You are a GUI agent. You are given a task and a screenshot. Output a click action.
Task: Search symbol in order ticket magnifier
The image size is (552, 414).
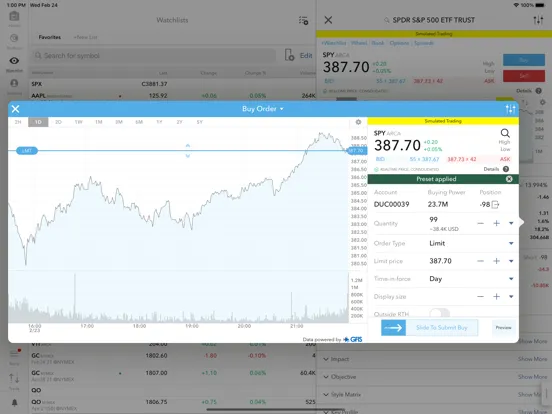tap(505, 133)
